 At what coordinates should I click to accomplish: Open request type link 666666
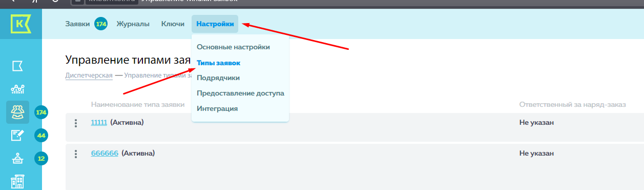pos(105,153)
